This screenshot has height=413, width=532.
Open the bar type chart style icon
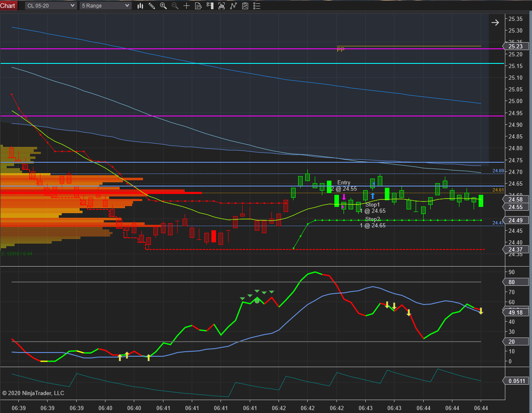pos(140,6)
